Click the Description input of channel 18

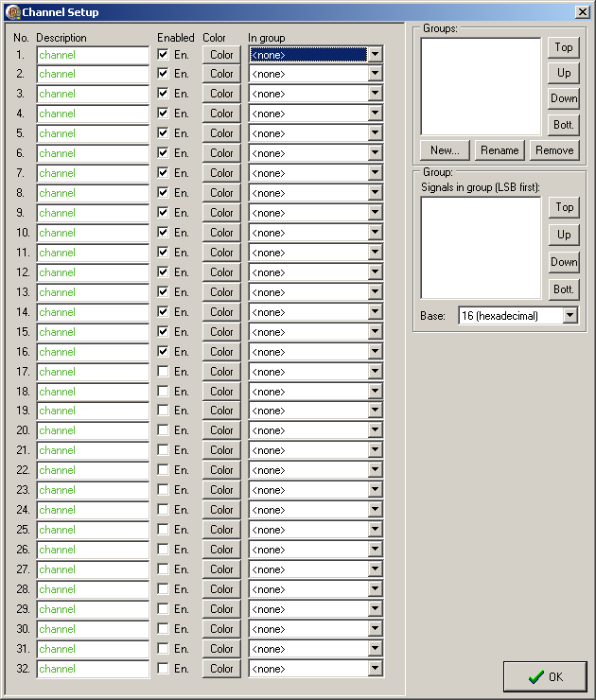[x=93, y=392]
